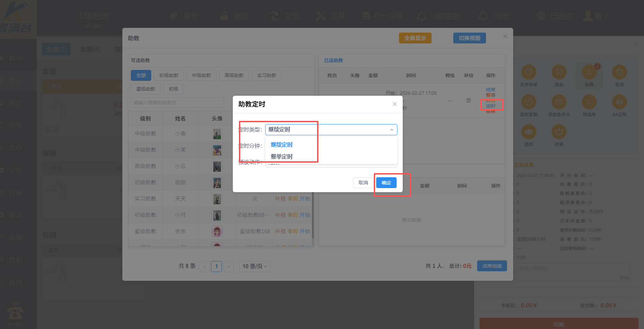Click 小鱼's avatar thumbnail
The image size is (644, 329).
coord(217,134)
